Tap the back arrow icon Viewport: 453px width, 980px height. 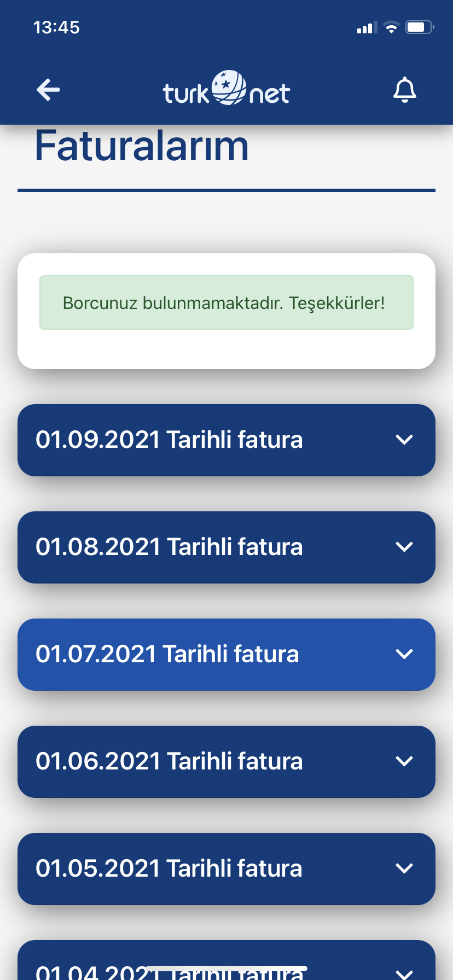(x=48, y=90)
